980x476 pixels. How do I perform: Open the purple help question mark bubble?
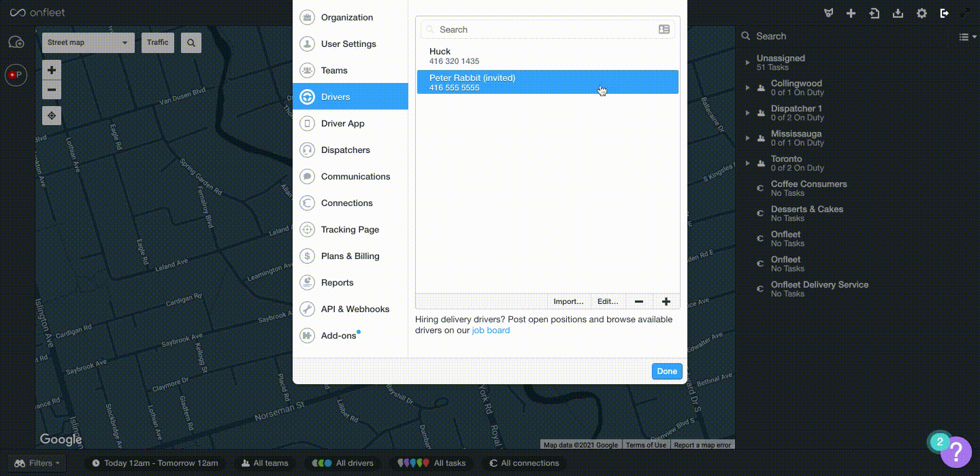pyautogui.click(x=955, y=451)
